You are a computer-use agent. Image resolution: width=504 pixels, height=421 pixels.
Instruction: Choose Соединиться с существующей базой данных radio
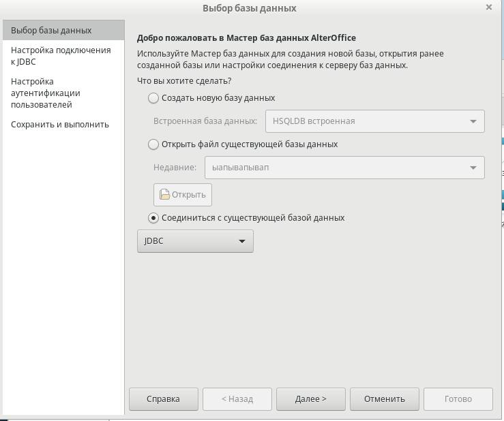pyautogui.click(x=153, y=218)
